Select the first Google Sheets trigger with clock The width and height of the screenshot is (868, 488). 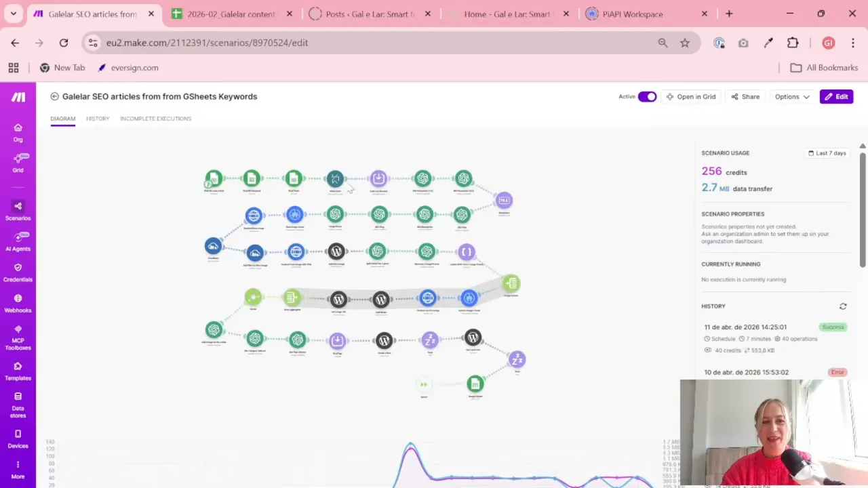coord(214,179)
